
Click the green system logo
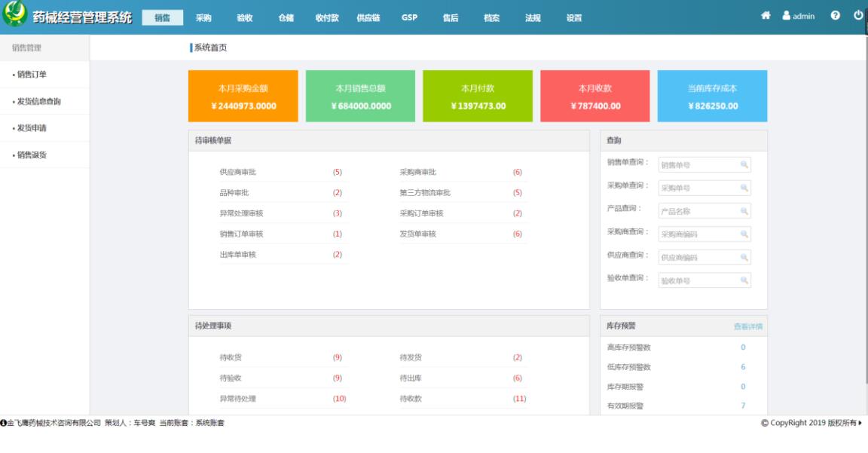point(15,14)
